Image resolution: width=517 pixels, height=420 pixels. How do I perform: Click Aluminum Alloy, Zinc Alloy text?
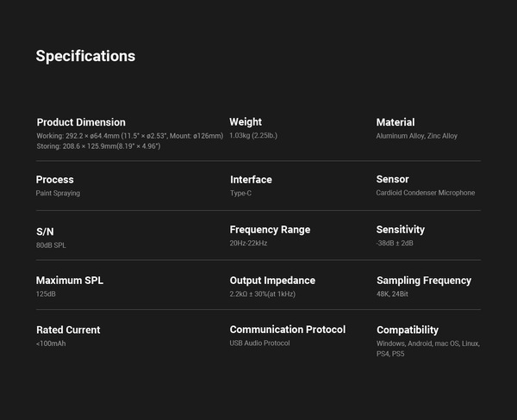(416, 136)
